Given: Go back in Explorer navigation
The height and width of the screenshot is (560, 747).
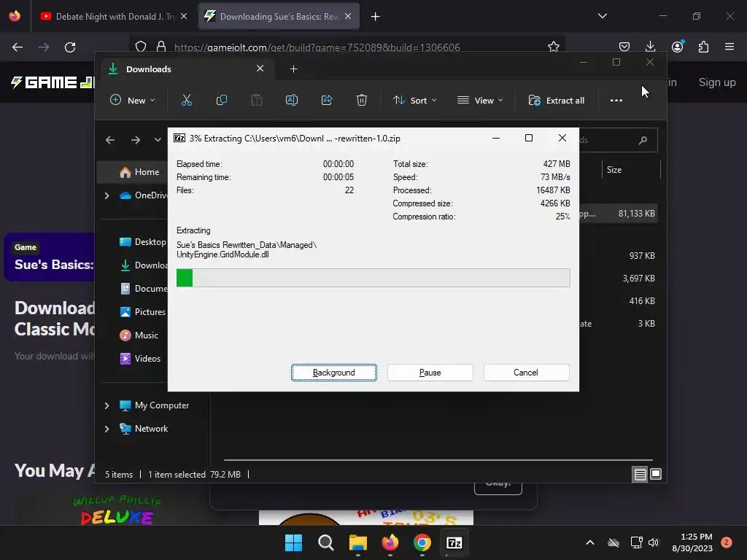Looking at the screenshot, I should pyautogui.click(x=110, y=140).
